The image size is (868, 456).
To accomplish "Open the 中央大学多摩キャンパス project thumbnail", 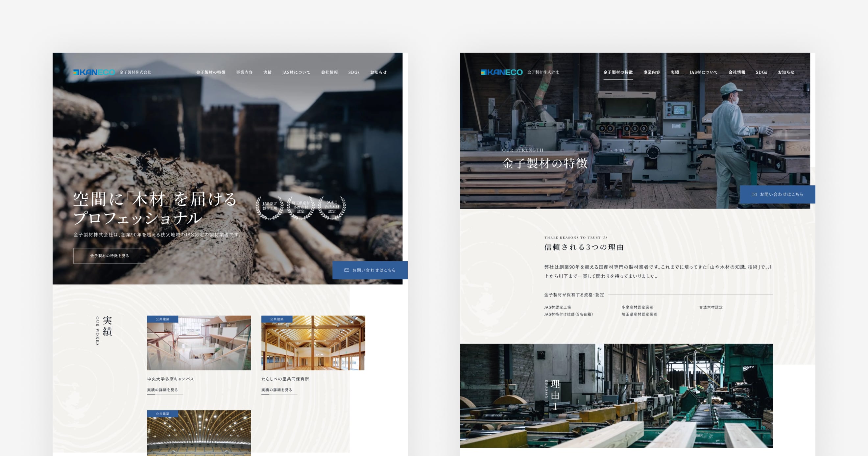I will [x=199, y=343].
